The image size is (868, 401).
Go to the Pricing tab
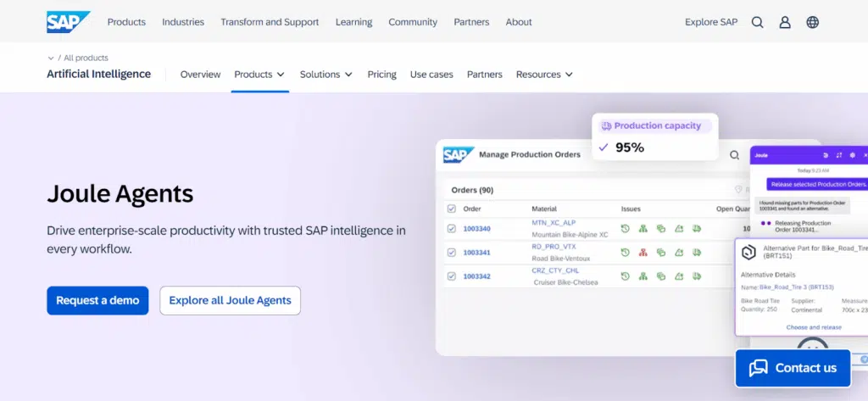coord(382,75)
